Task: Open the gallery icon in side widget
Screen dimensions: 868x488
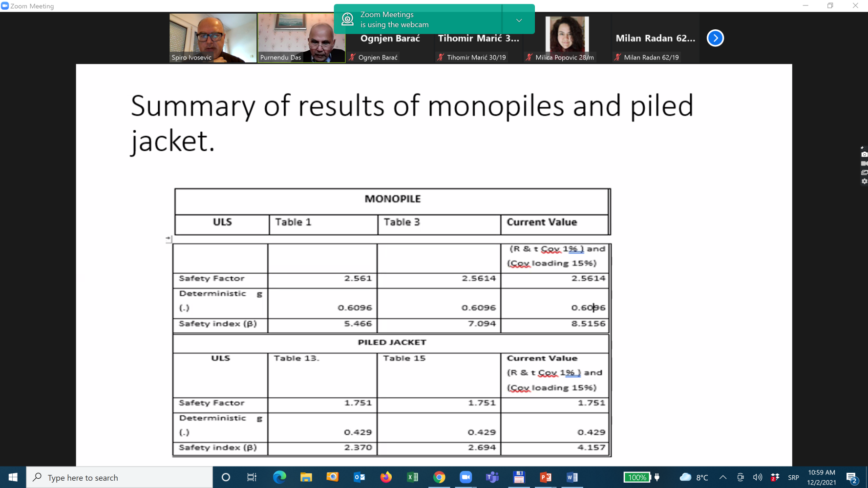Action: click(x=864, y=172)
